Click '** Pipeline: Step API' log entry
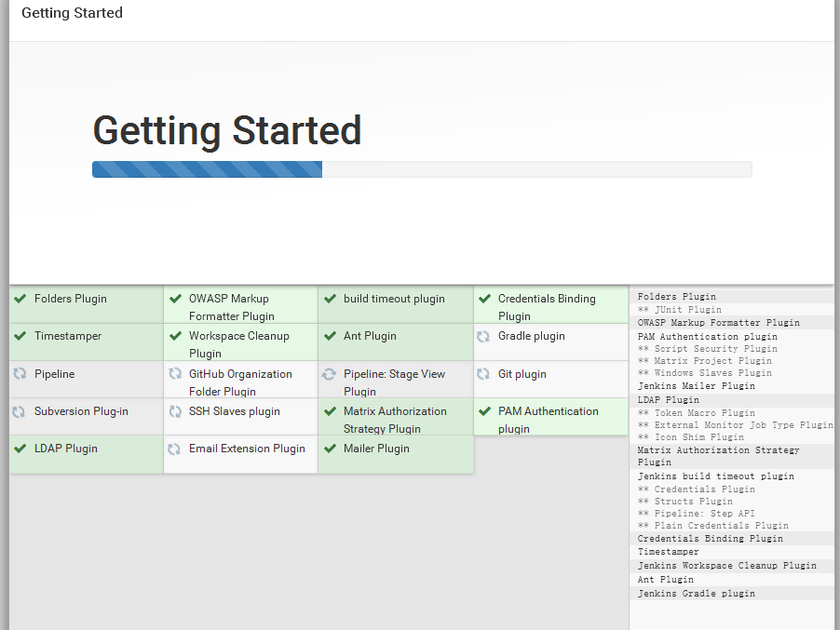The width and height of the screenshot is (840, 630). (x=697, y=514)
